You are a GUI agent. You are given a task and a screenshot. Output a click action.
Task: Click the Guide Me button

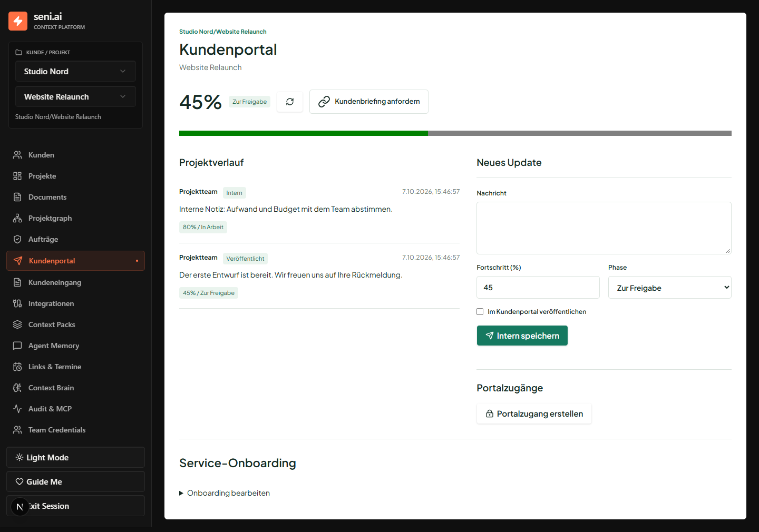[75, 481]
